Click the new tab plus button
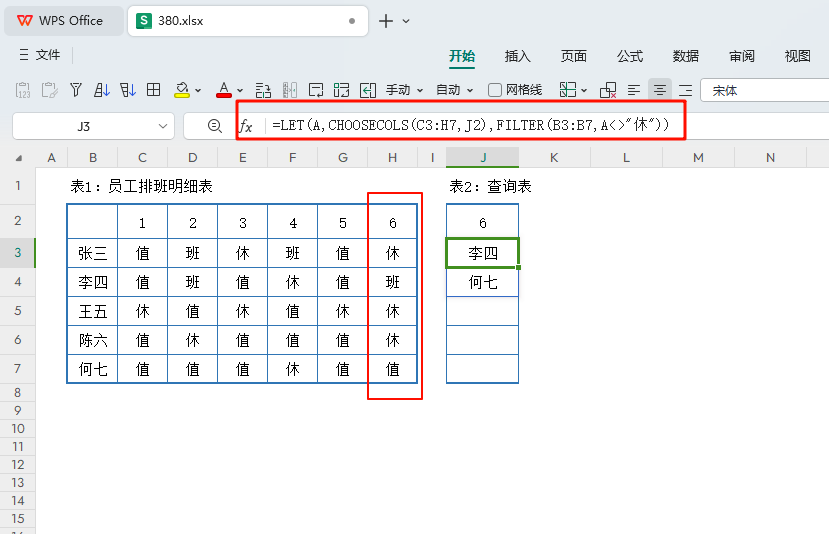The width and height of the screenshot is (829, 534). [386, 21]
